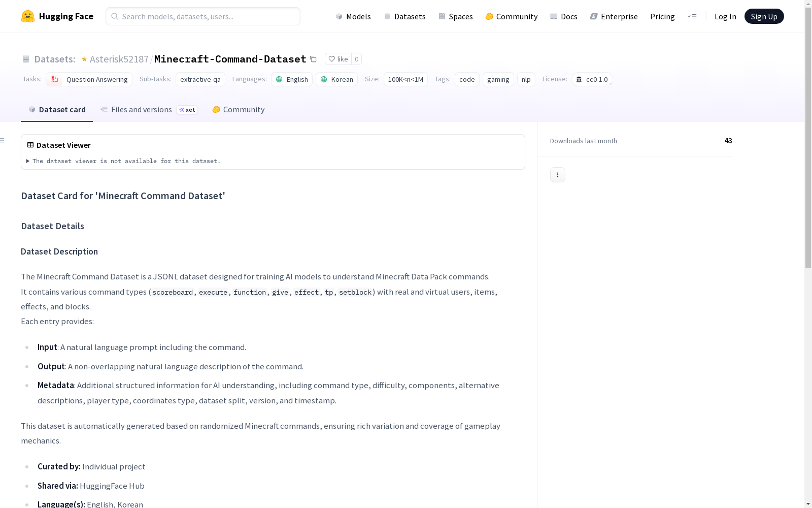Click the extractive-qa sub-task tag
This screenshot has width=812, height=508.
coord(200,79)
